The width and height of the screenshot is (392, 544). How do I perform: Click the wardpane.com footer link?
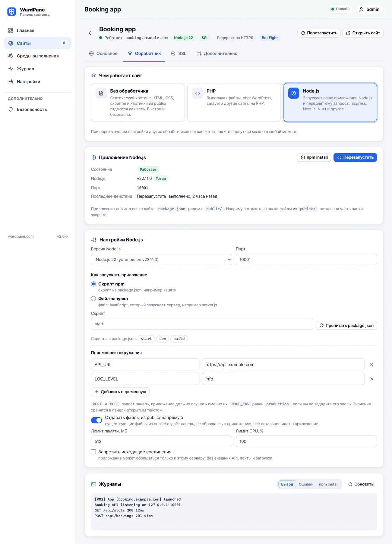[21, 236]
